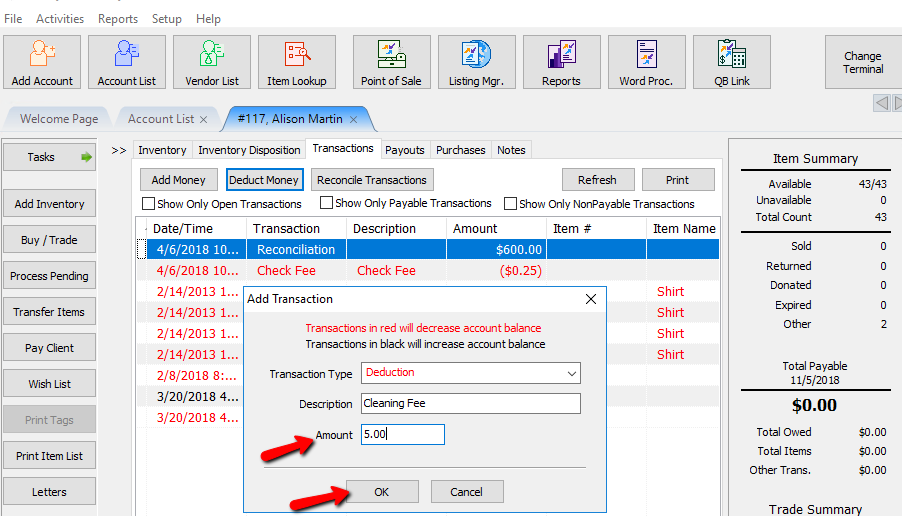Switch to the Payouts tab
902x516 pixels.
point(404,150)
